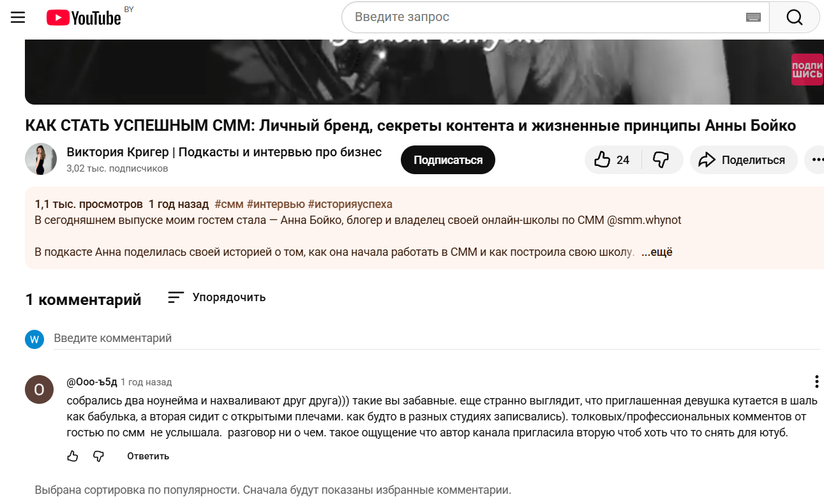The width and height of the screenshot is (824, 504).
Task: Open the channel Виктория Кригер
Action: point(223,152)
